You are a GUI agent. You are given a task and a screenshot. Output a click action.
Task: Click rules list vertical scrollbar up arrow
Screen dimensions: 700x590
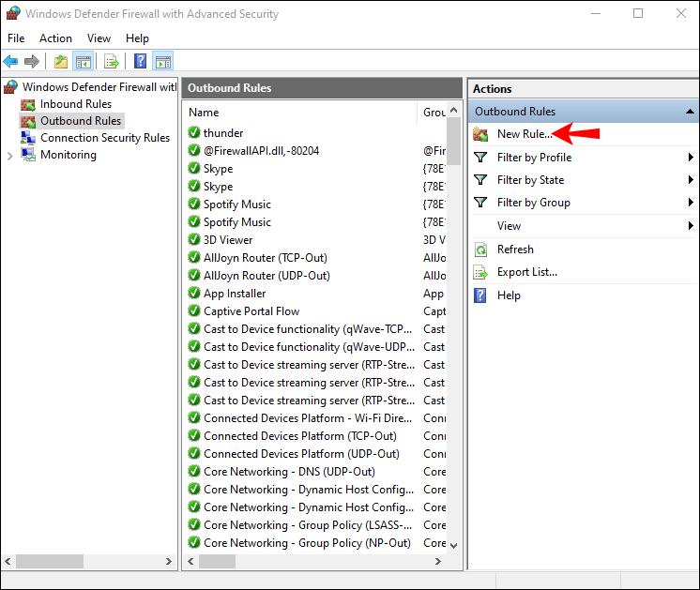(x=454, y=110)
